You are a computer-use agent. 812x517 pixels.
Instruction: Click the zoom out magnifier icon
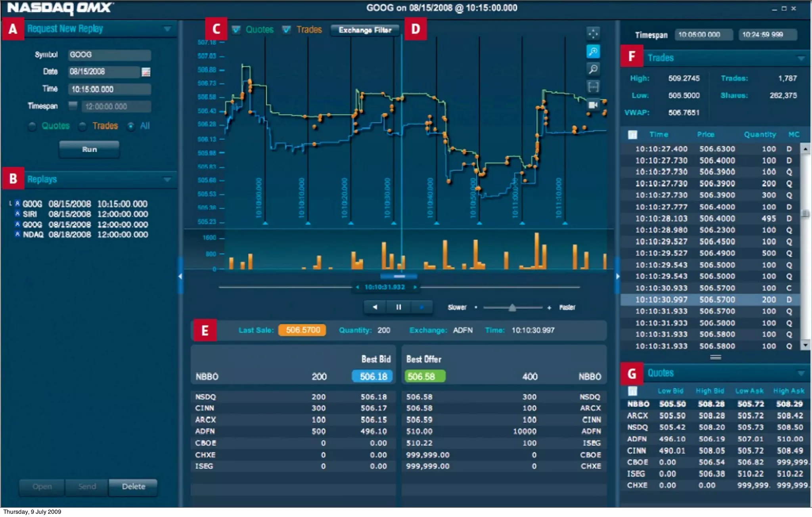593,69
